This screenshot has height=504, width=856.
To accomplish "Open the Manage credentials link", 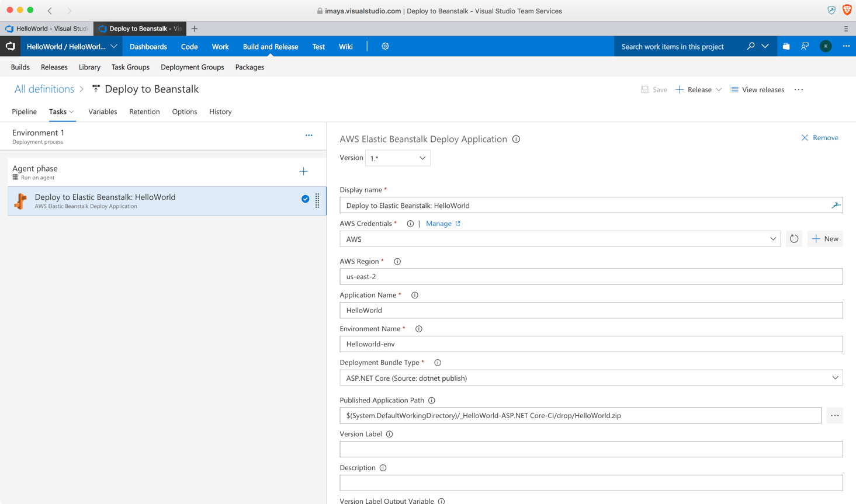I will pos(443,224).
